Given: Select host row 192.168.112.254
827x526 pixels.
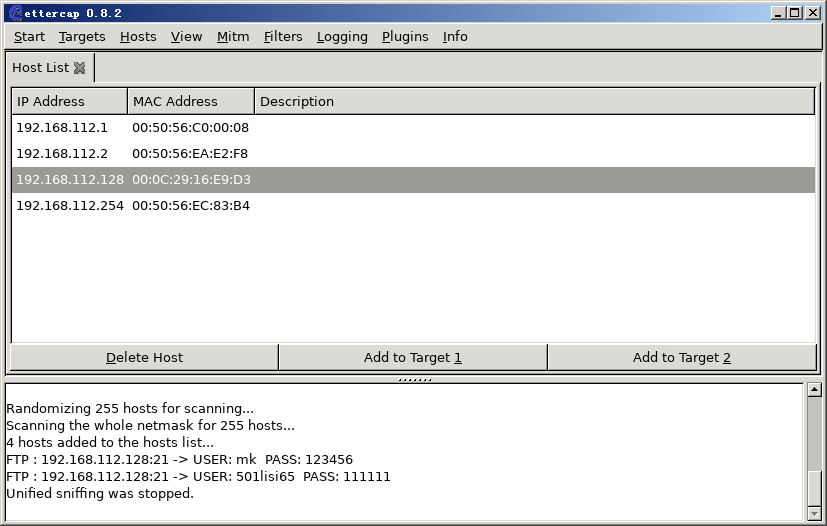Looking at the screenshot, I should point(414,205).
